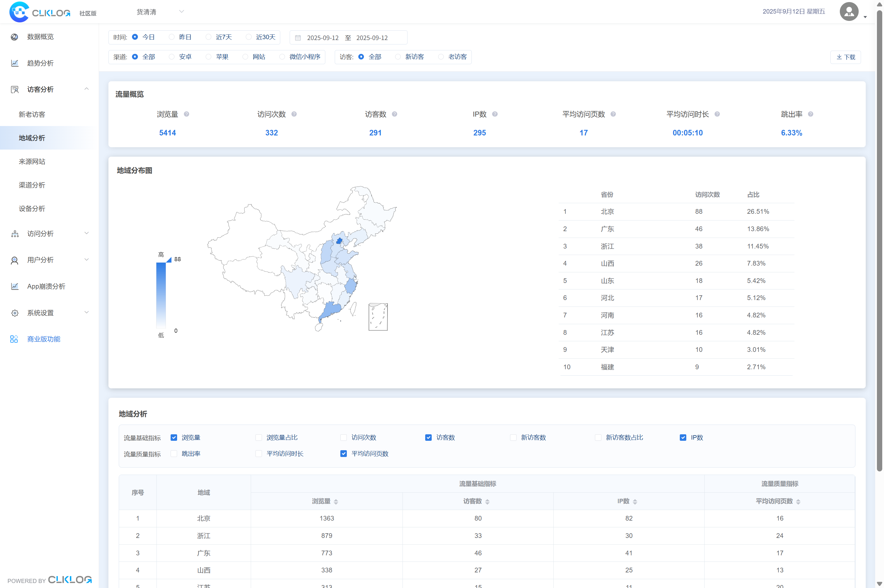Image resolution: width=884 pixels, height=588 pixels.
Task: Click the 下载 download button
Action: point(845,57)
